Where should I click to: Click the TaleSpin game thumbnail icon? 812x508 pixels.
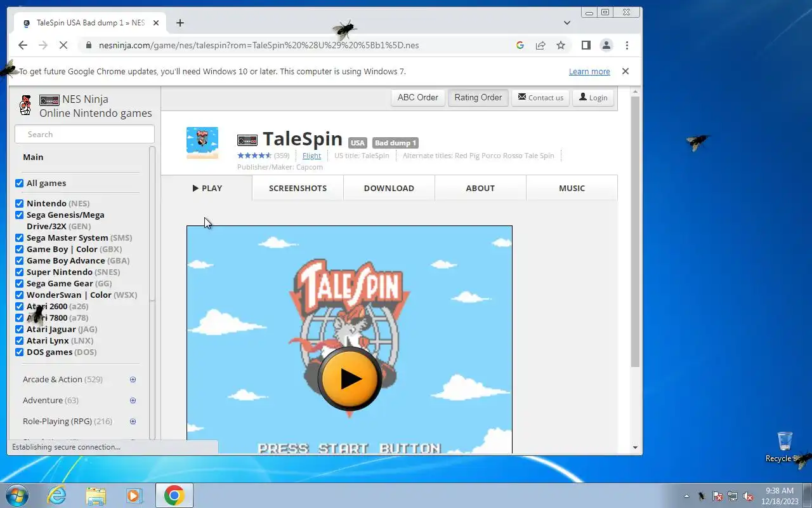[x=202, y=143]
